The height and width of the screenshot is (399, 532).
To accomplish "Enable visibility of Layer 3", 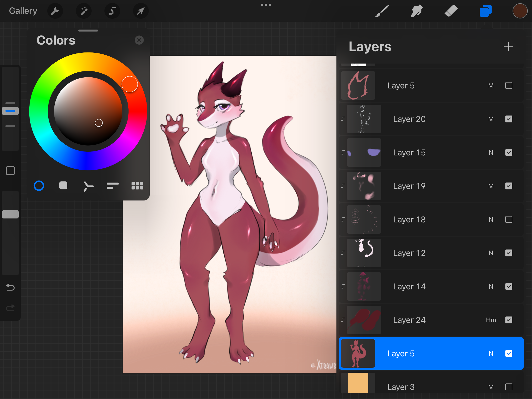I will click(509, 387).
